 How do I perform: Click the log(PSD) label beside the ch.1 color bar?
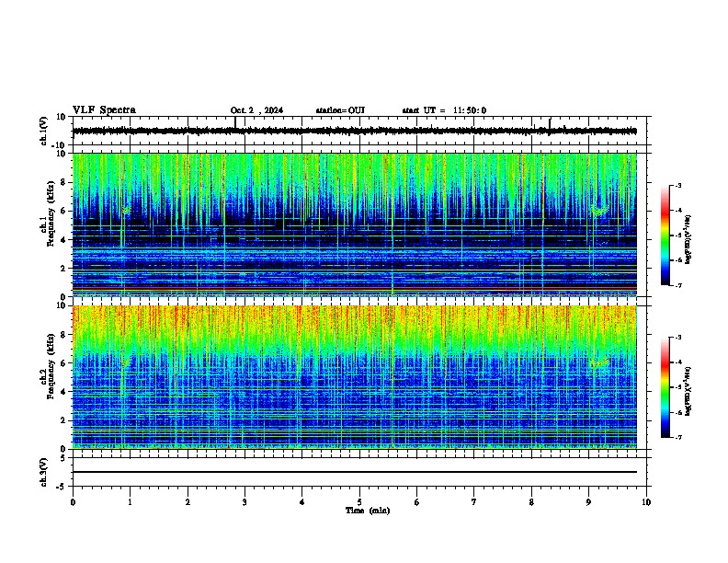[x=688, y=240]
